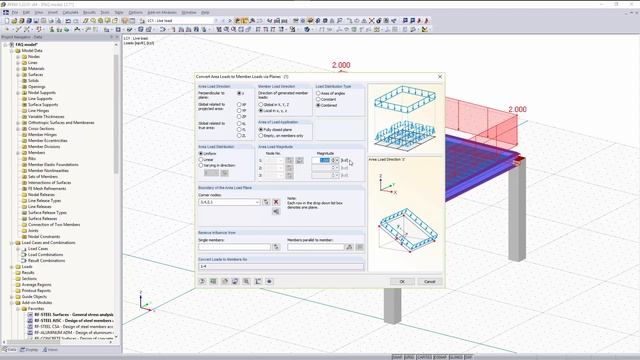Click the first icon in dialog bottom toolbar
640x360 pixels.
(202, 281)
